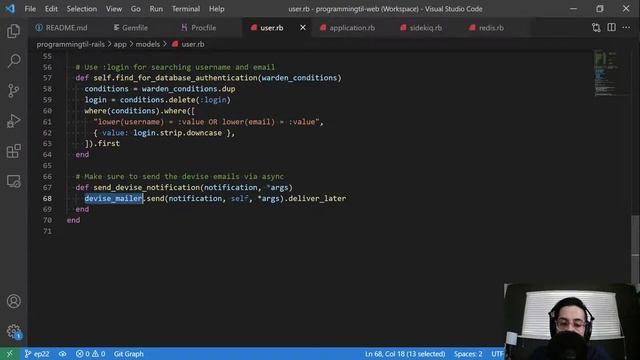The width and height of the screenshot is (640, 360).
Task: Open the File menu
Action: [30, 9]
